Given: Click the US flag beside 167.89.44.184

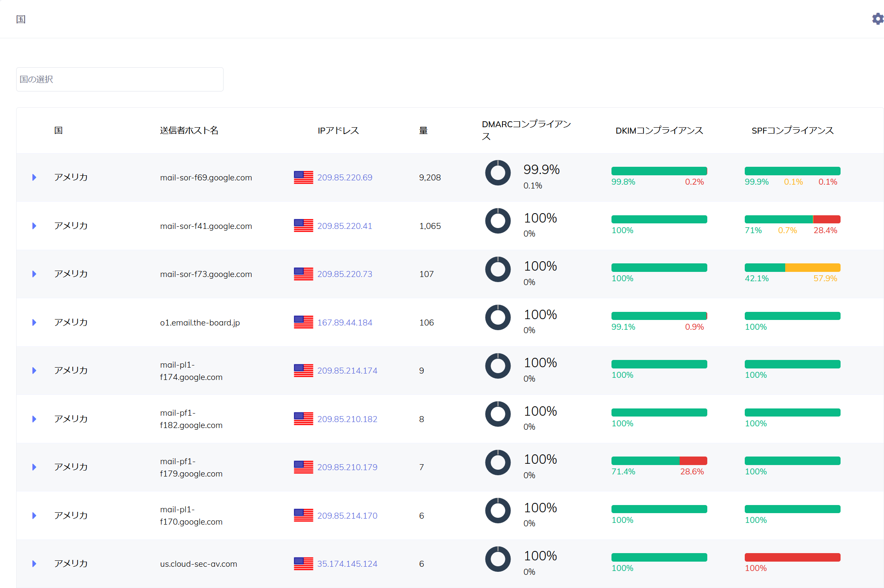Looking at the screenshot, I should point(304,322).
